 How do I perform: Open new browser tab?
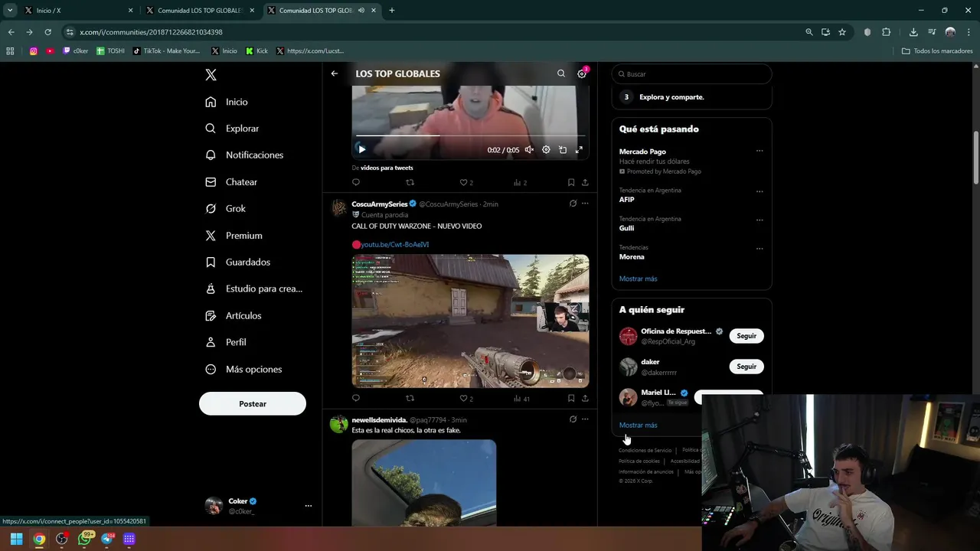click(x=391, y=11)
